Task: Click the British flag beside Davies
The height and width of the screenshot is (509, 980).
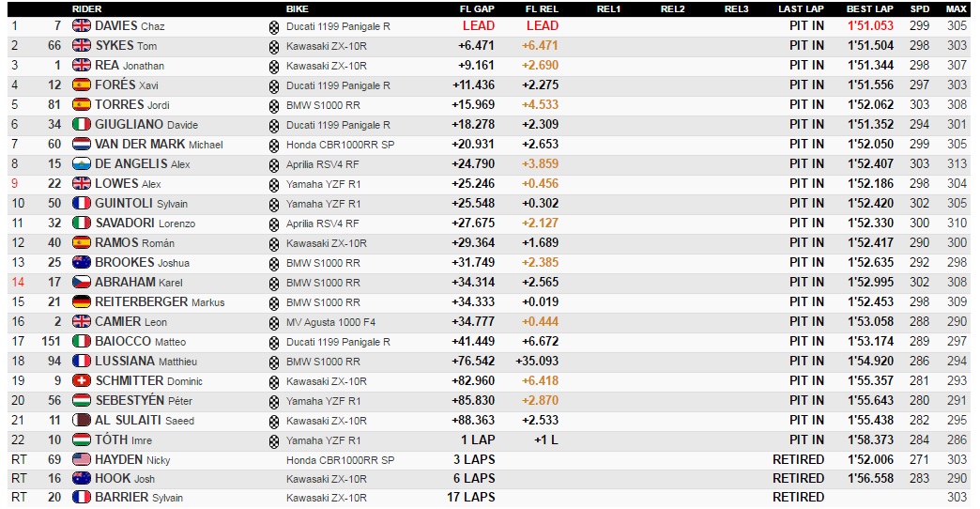Action: click(82, 26)
